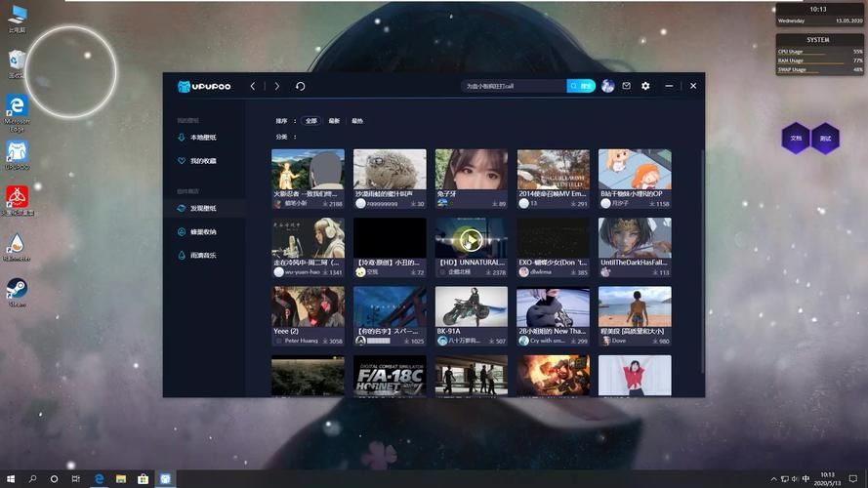Open the Recycle Bin desktop icon

[17, 63]
